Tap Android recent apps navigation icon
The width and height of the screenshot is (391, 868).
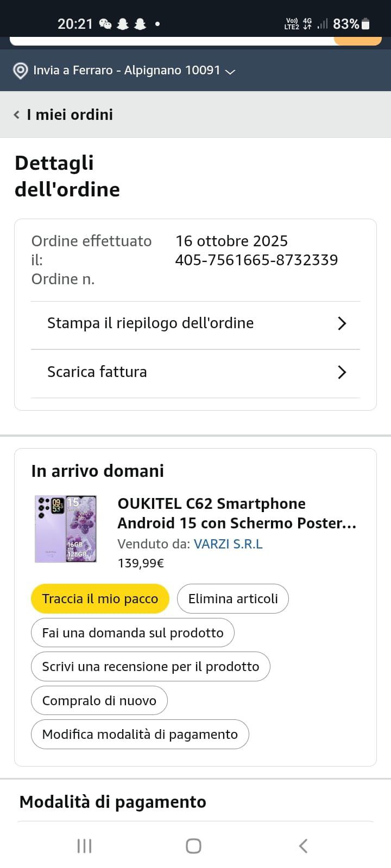(x=84, y=846)
